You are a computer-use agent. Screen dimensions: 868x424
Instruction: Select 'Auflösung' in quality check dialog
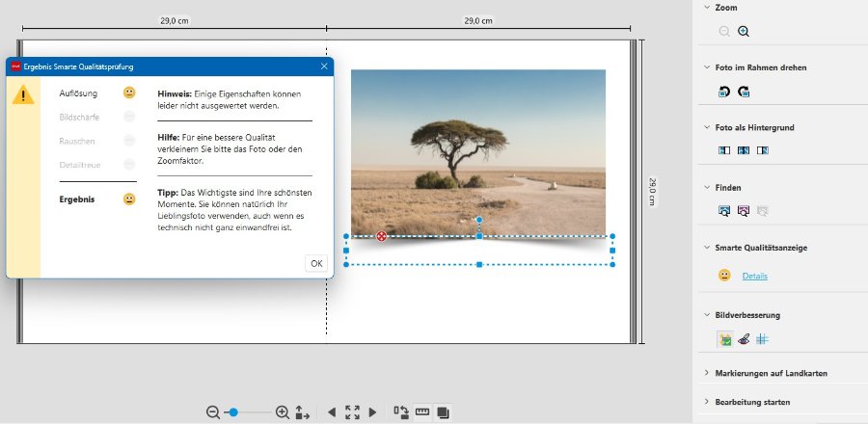click(x=78, y=93)
